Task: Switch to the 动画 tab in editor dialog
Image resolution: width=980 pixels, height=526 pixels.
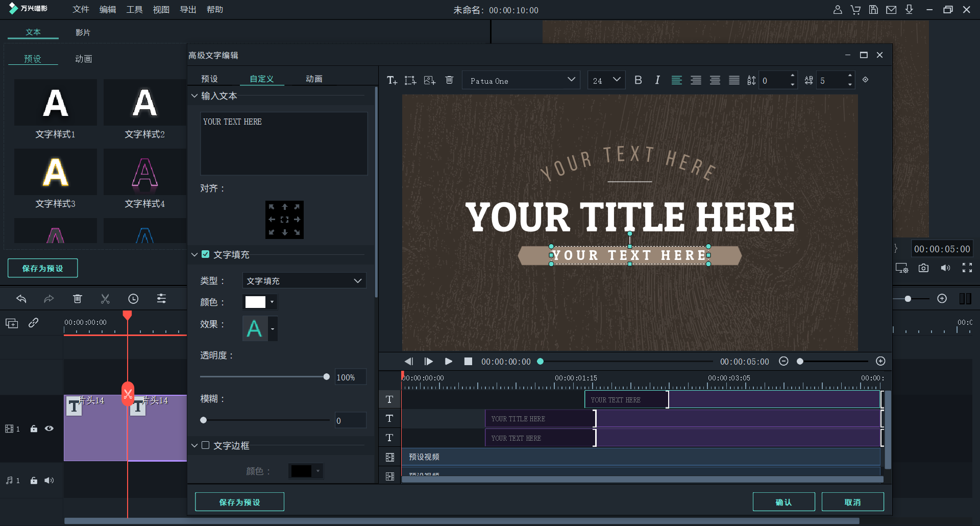Action: [314, 79]
